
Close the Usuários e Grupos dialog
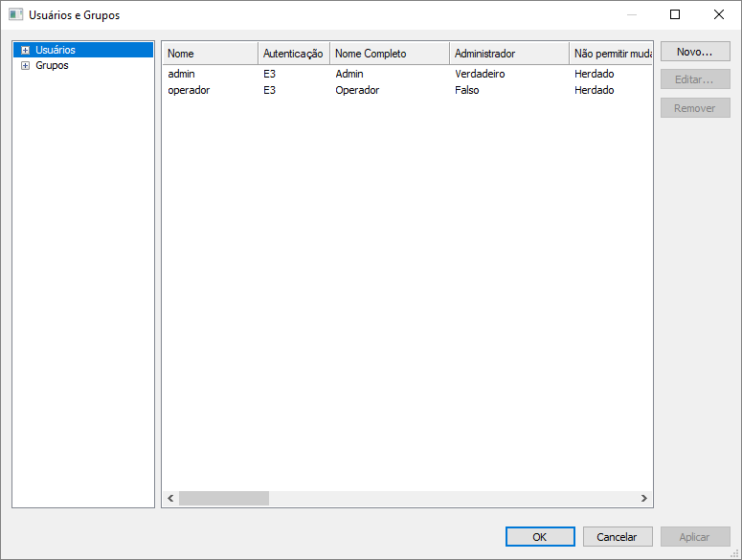pos(719,14)
